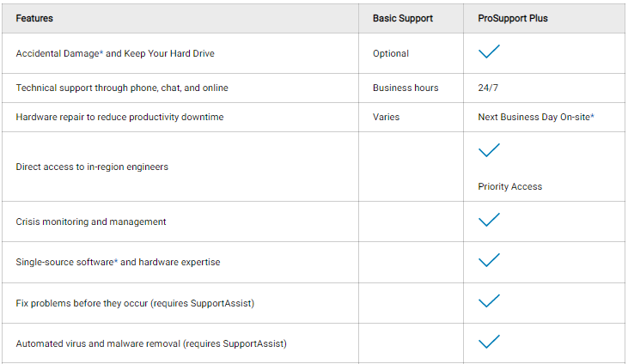The height and width of the screenshot is (364, 628).
Task: Click the Optional cell under Basic Support
Action: point(391,54)
